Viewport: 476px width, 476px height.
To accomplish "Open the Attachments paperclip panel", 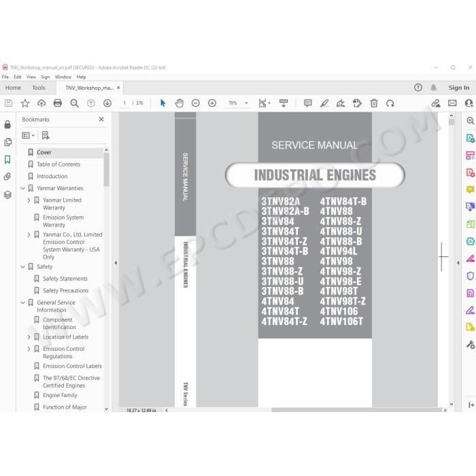I will click(x=7, y=177).
